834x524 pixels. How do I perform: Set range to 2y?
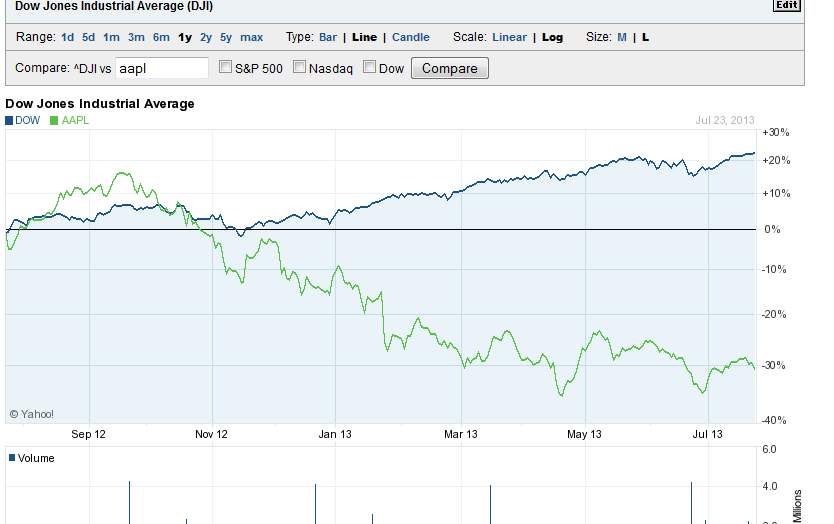(x=206, y=37)
